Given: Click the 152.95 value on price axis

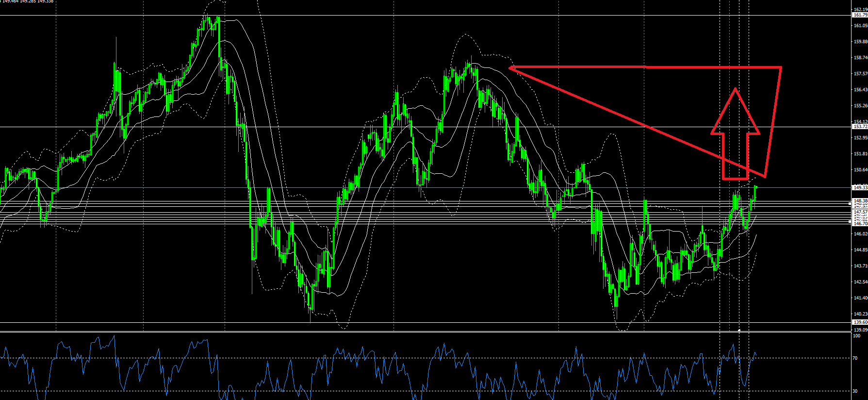Looking at the screenshot, I should (x=860, y=138).
